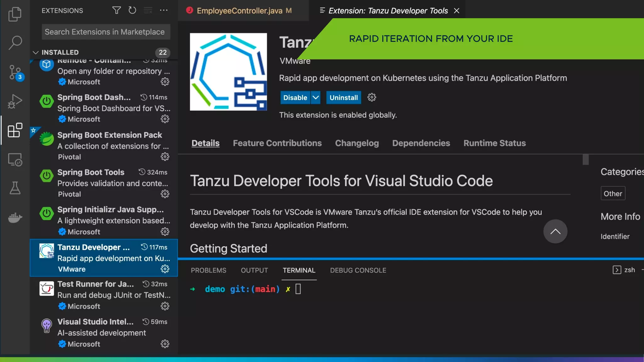Select Spring Boot Dashboard extension in list
This screenshot has width=644, height=362.
pyautogui.click(x=104, y=108)
